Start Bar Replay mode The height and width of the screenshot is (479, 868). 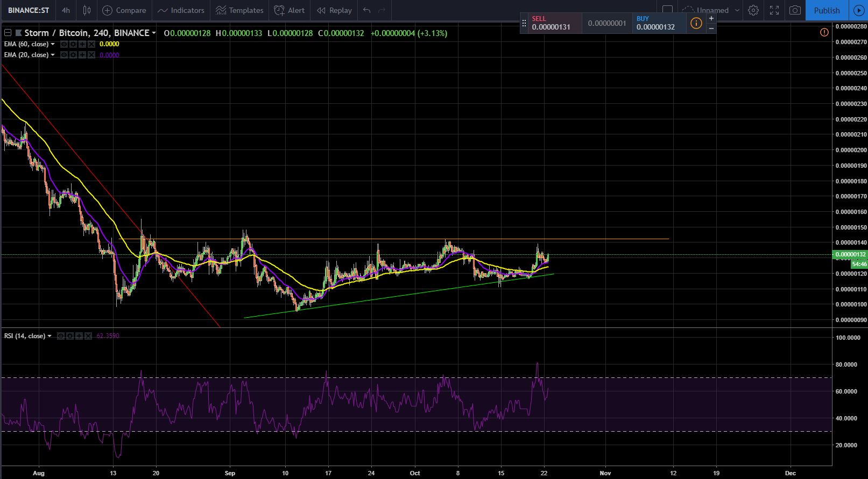[x=334, y=10]
